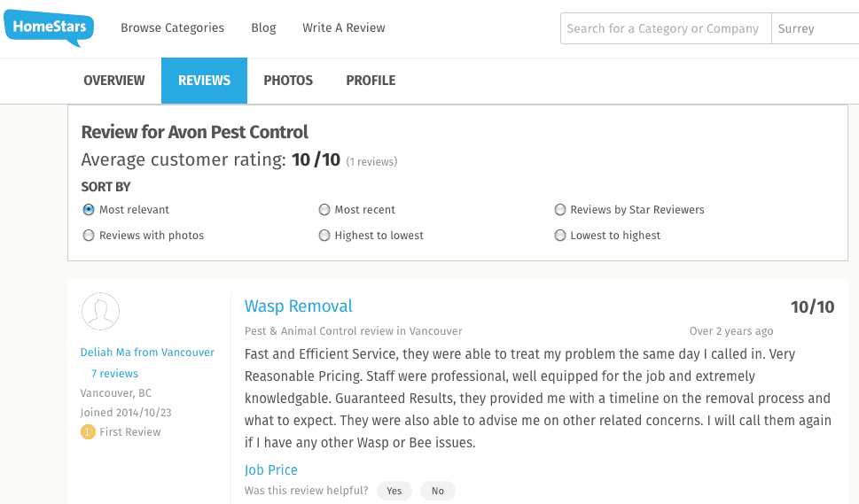Open the Wasp Removal review title
This screenshot has width=859, height=504.
299,306
